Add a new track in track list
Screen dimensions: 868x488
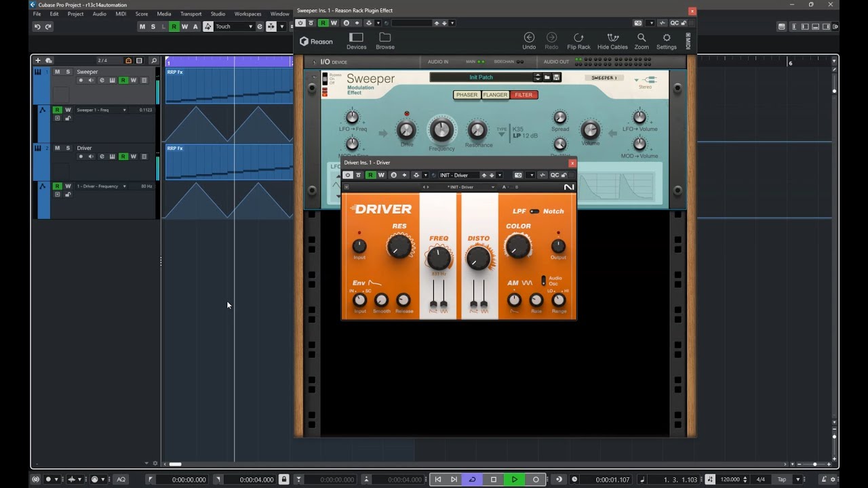(38, 60)
